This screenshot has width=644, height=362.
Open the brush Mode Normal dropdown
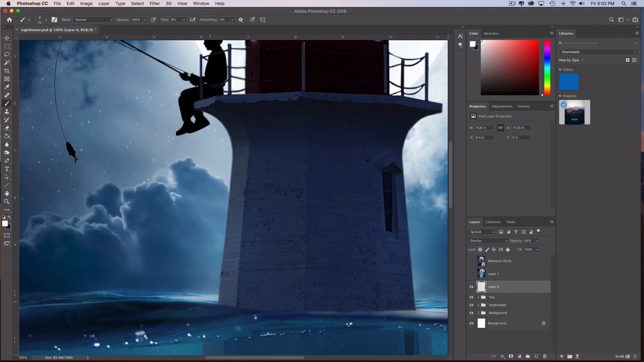94,20
